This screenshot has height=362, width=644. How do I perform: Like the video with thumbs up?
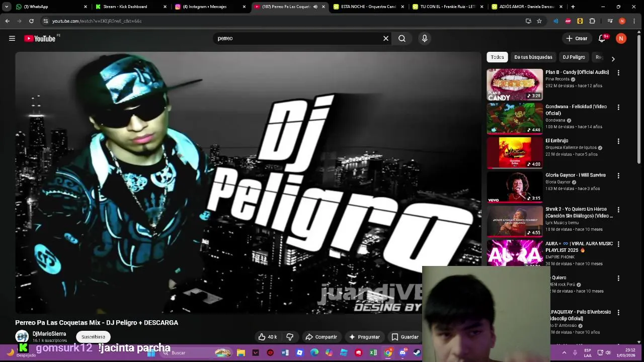coord(268,337)
